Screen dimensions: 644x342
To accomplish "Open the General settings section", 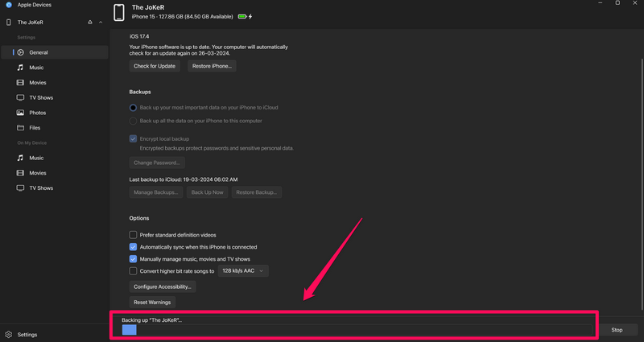I will [55, 52].
